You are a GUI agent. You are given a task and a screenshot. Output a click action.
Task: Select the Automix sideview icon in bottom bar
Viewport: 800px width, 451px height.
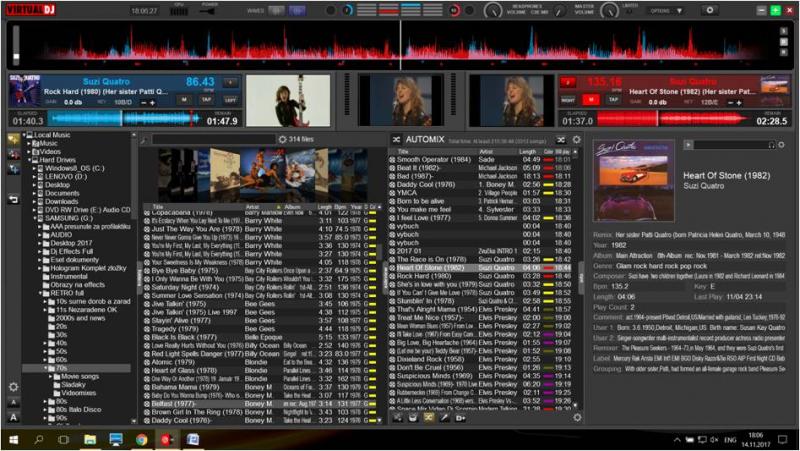click(429, 417)
